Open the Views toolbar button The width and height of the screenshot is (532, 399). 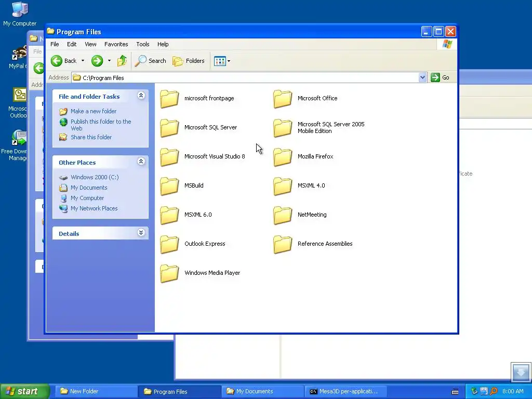point(220,61)
